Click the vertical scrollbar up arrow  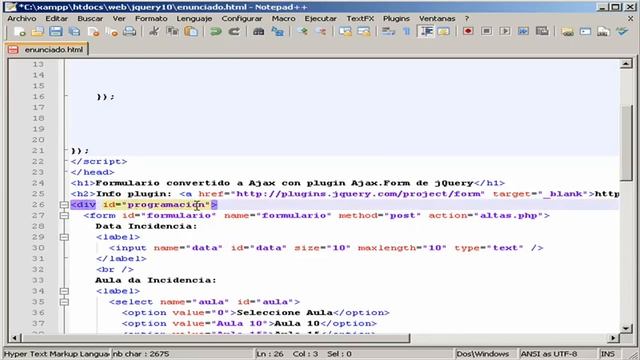[x=626, y=63]
